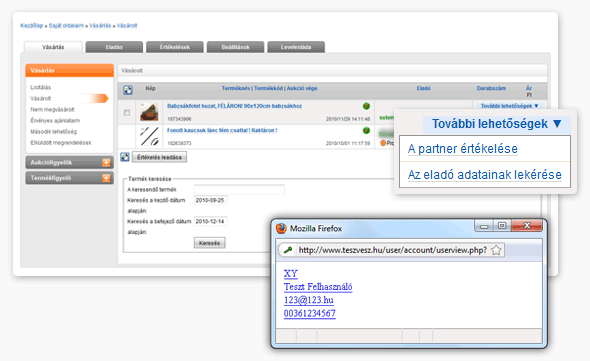This screenshot has width=590, height=361.
Task: Click enlarged További lehetőségek dropdown header
Action: click(497, 124)
